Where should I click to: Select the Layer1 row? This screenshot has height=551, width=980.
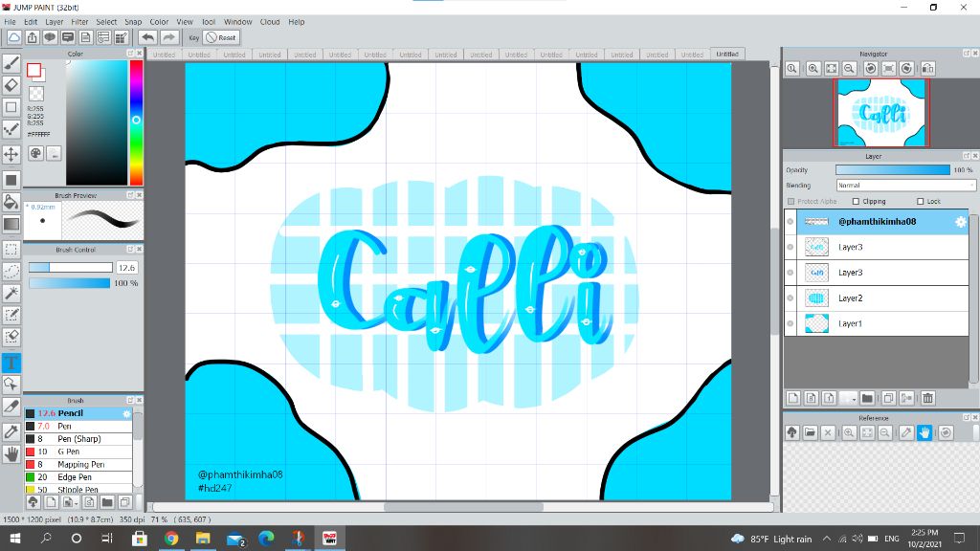pyautogui.click(x=877, y=323)
